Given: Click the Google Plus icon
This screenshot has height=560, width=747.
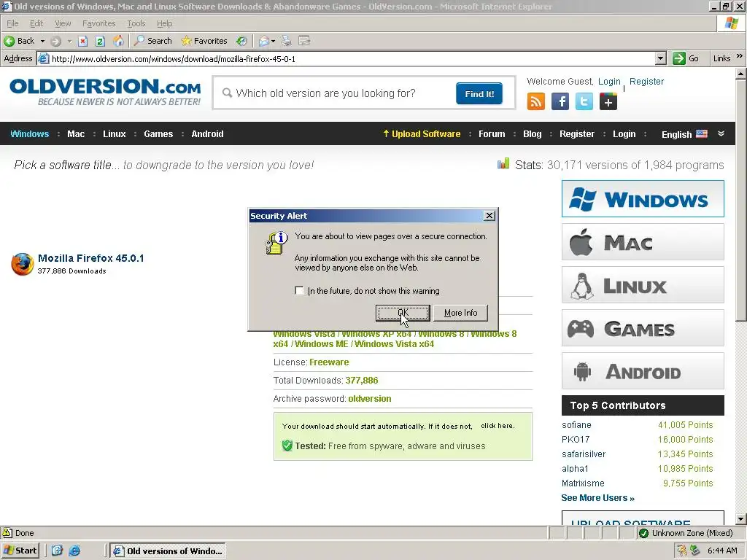Looking at the screenshot, I should point(608,101).
